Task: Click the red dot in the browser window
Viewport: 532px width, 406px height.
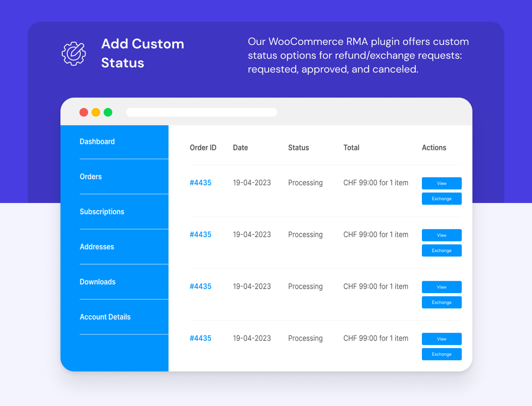Action: pyautogui.click(x=84, y=112)
